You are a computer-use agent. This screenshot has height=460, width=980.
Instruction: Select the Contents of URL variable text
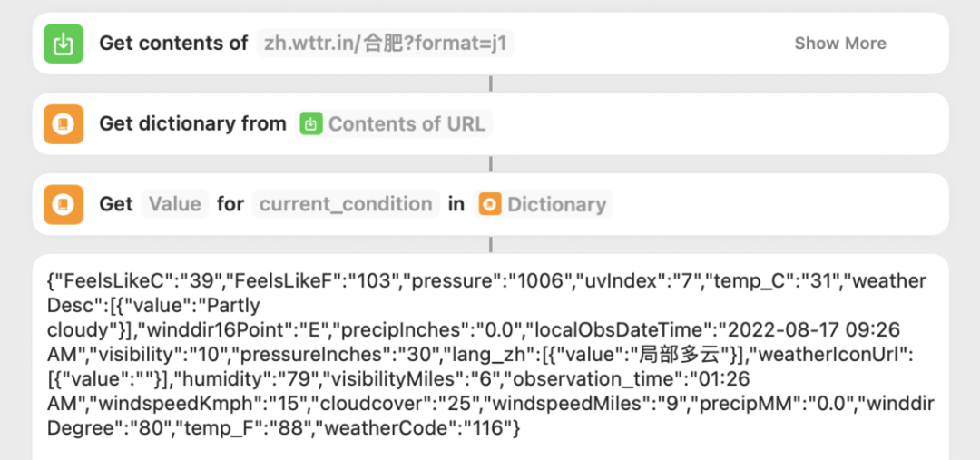pos(407,123)
